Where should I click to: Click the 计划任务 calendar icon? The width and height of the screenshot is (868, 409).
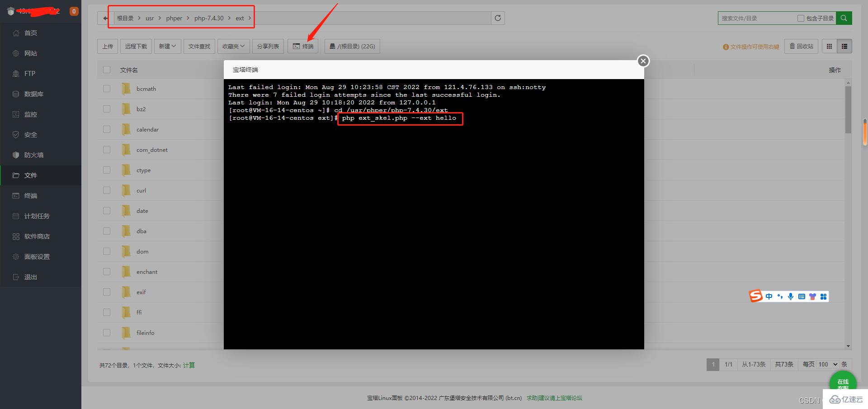click(16, 216)
